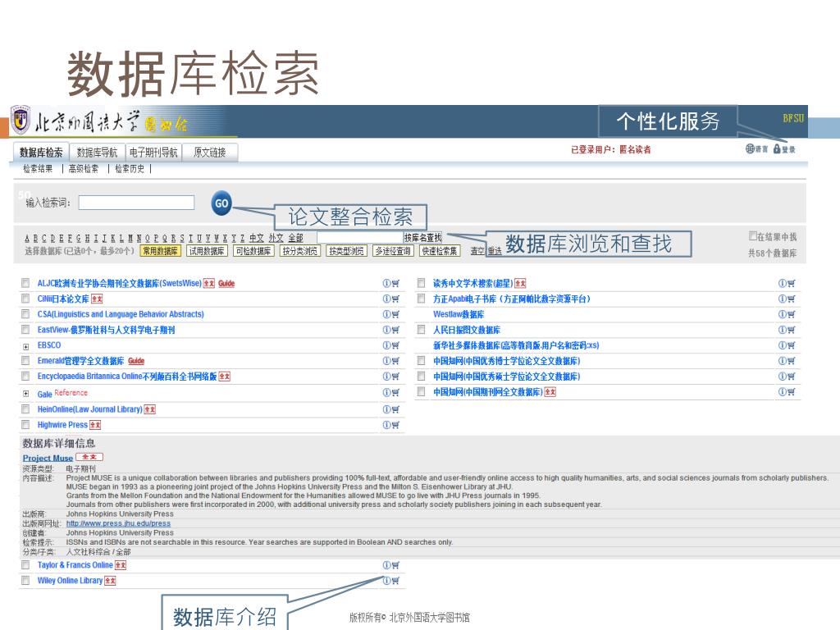This screenshot has height=630, width=840.
Task: Check the CSA Linguistics database box
Action: coord(25,314)
